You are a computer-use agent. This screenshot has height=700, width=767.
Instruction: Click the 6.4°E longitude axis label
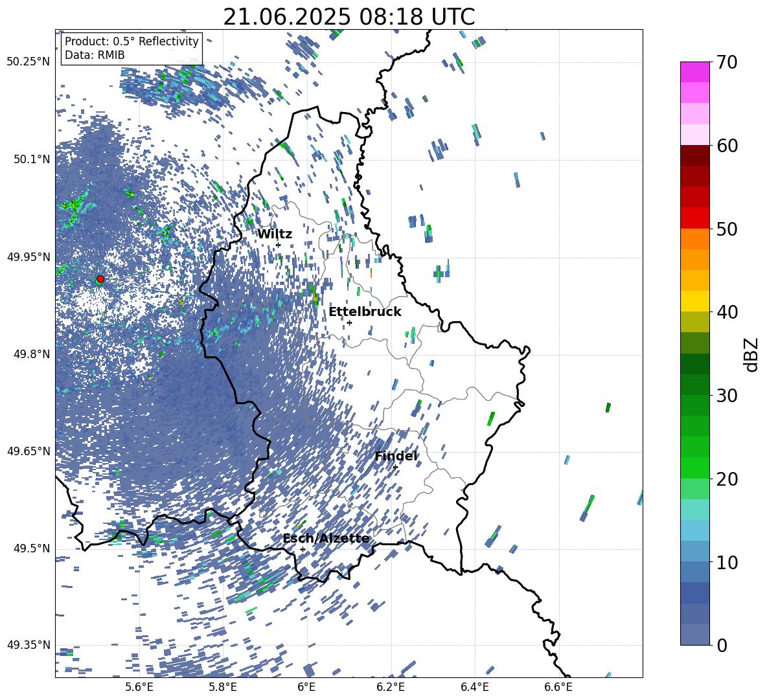(x=474, y=687)
